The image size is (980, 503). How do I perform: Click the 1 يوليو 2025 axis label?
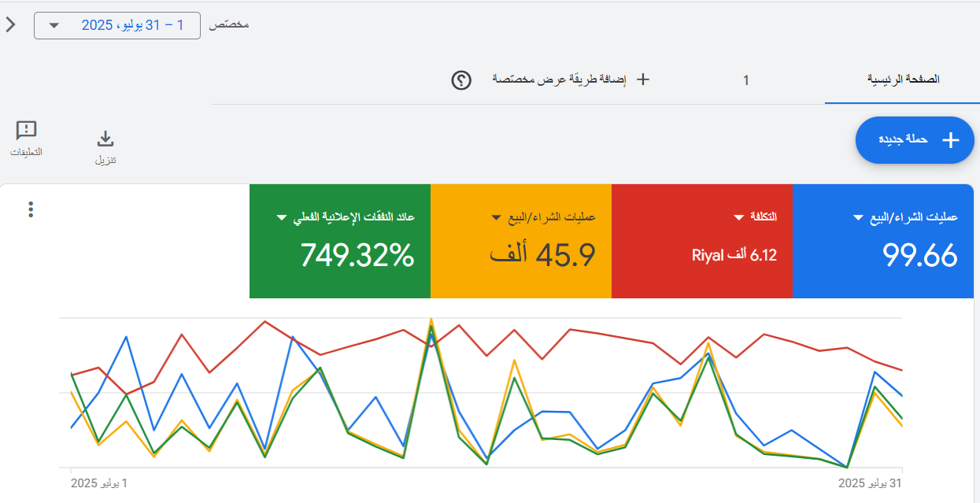(x=99, y=483)
